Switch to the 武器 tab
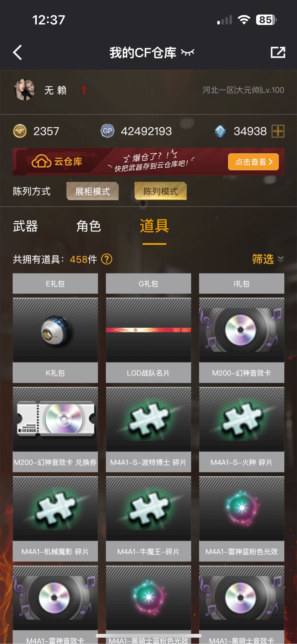This screenshot has height=644, width=297. pyautogui.click(x=25, y=226)
